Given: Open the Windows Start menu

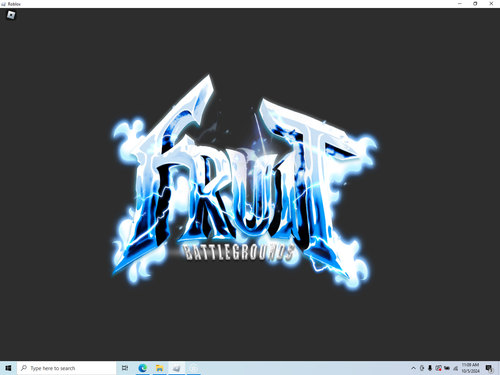Looking at the screenshot, I should click(x=8, y=368).
